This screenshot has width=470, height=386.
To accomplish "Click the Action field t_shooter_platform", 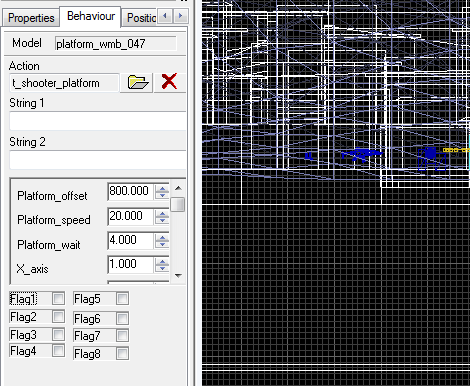I will point(65,83).
